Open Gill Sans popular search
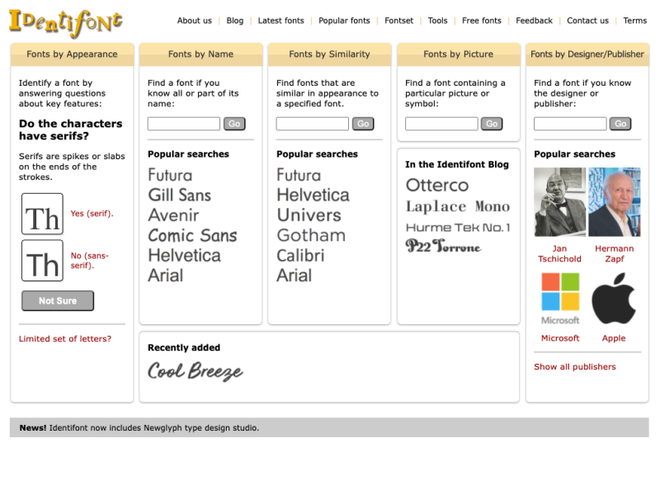This screenshot has width=660, height=495. tap(180, 195)
